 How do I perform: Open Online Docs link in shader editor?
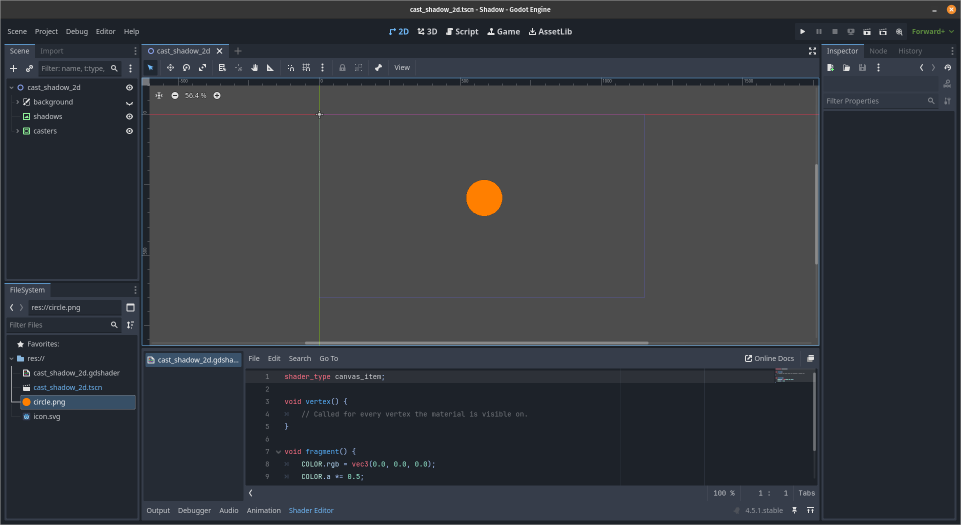[769, 358]
